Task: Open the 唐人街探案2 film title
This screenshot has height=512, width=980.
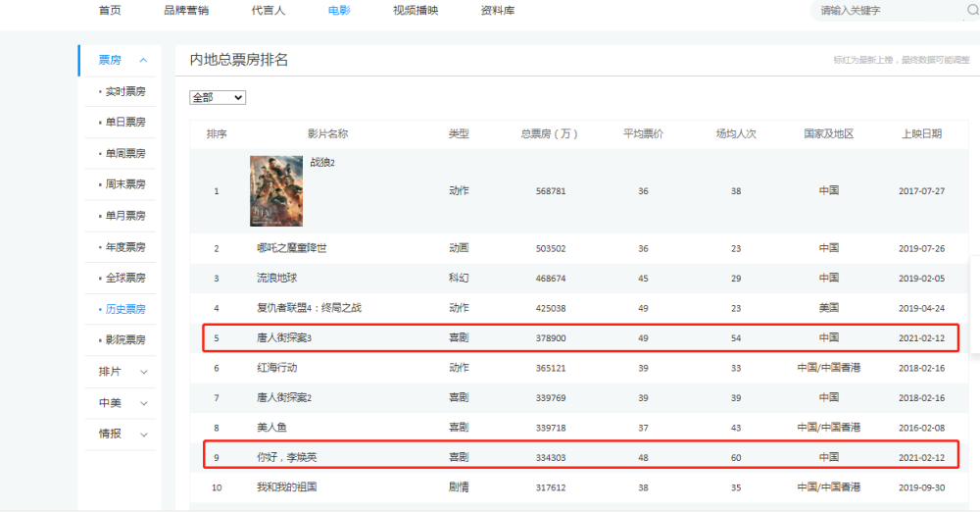Action: (x=284, y=397)
